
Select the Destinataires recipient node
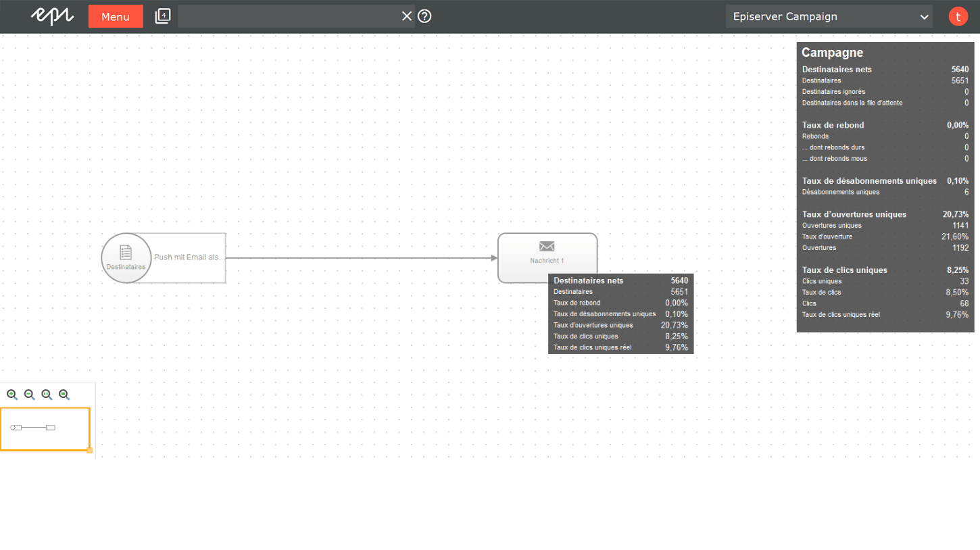pos(126,258)
